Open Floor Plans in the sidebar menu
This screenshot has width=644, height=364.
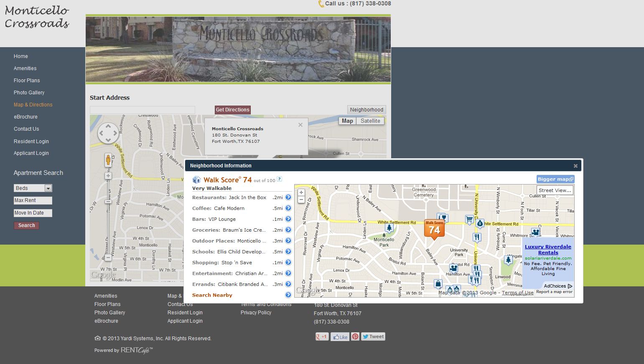pyautogui.click(x=27, y=81)
